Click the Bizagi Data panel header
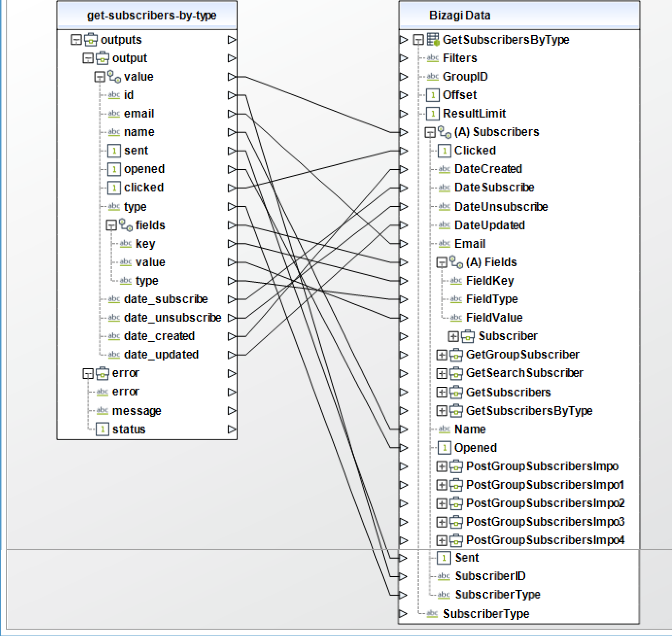The image size is (672, 636). point(519,15)
